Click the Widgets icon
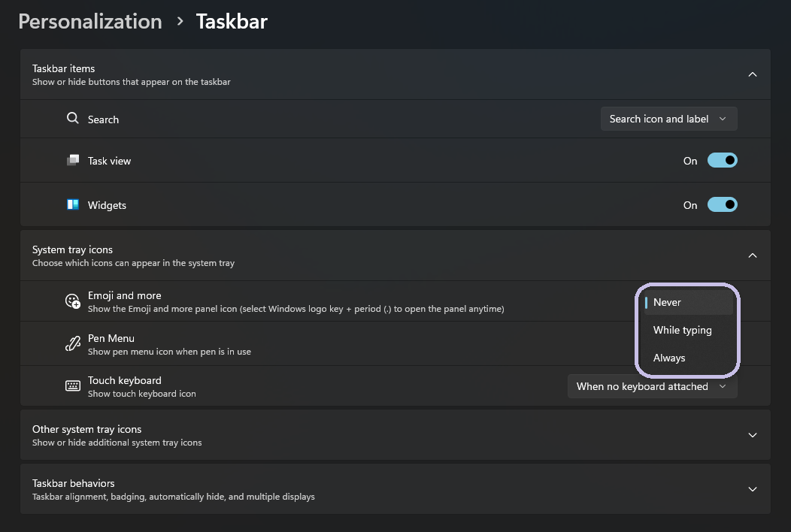This screenshot has height=532, width=791. [73, 204]
